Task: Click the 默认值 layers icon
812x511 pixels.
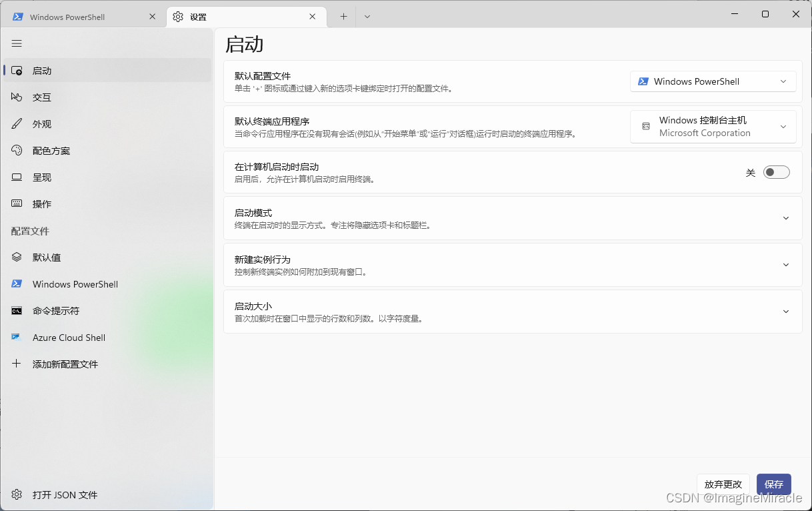Action: [x=17, y=258]
